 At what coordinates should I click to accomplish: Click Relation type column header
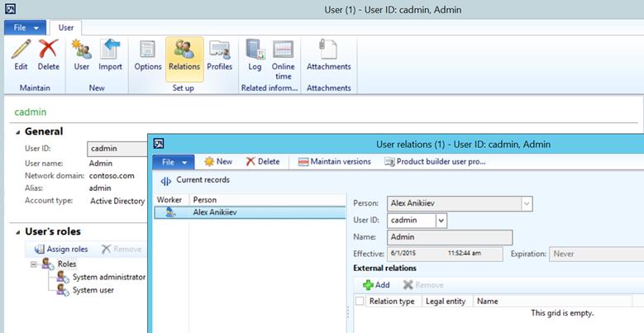393,302
